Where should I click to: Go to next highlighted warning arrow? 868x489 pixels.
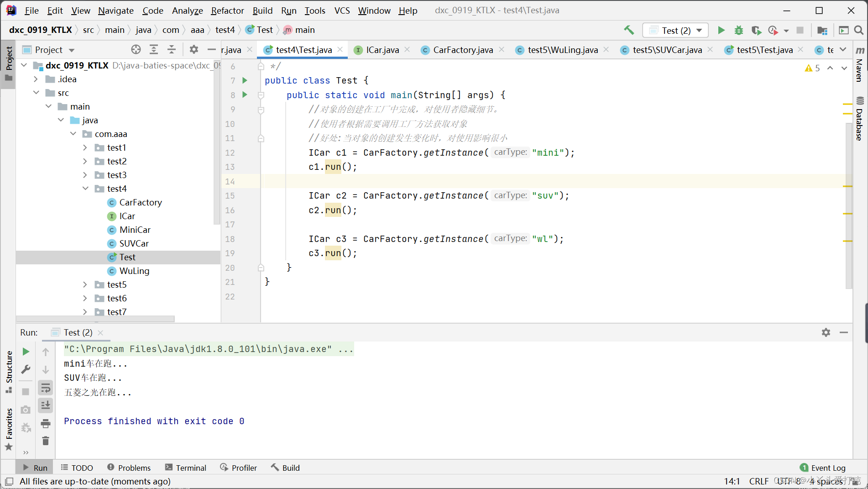[x=844, y=68]
